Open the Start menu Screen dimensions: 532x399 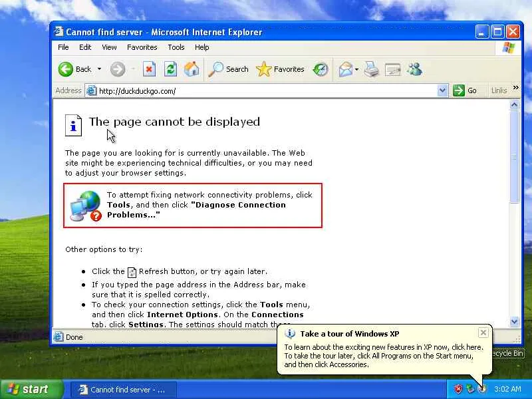(x=31, y=389)
